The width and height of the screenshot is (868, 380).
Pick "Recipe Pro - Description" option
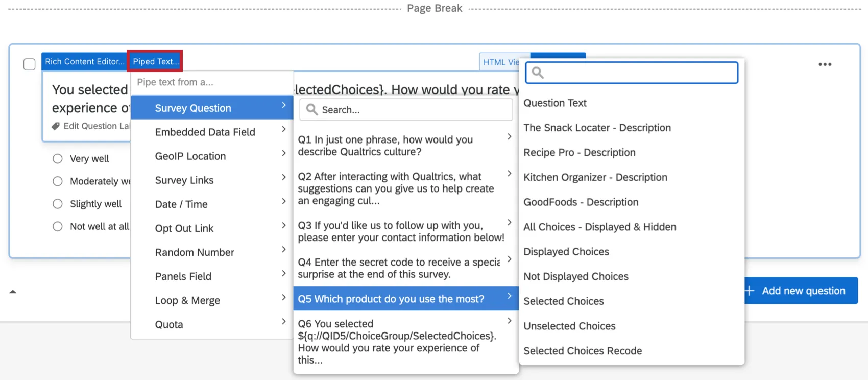(x=580, y=153)
